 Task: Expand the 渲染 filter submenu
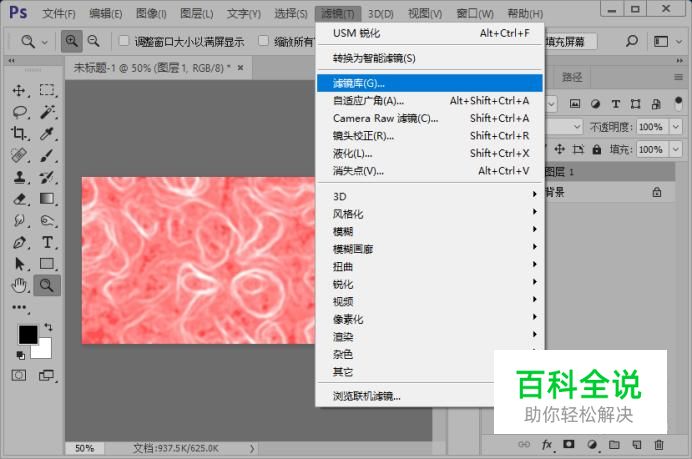[x=430, y=336]
